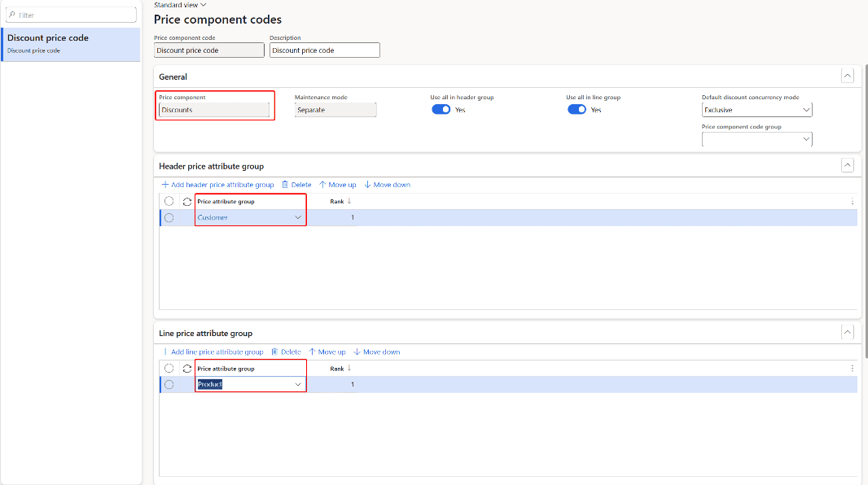This screenshot has width=868, height=485.
Task: Toggle Use all in header group
Action: coord(441,110)
